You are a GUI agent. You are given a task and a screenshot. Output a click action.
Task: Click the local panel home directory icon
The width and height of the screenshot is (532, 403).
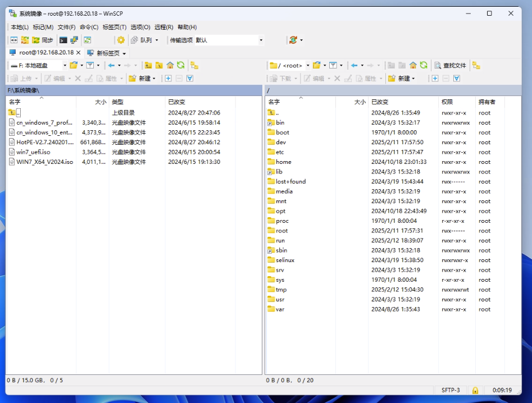click(x=170, y=65)
